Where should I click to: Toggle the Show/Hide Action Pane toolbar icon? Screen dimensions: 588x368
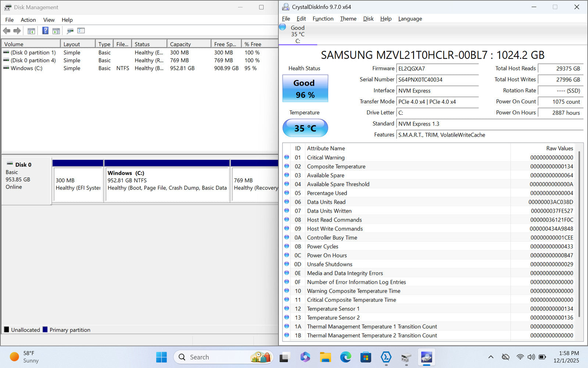click(x=56, y=31)
